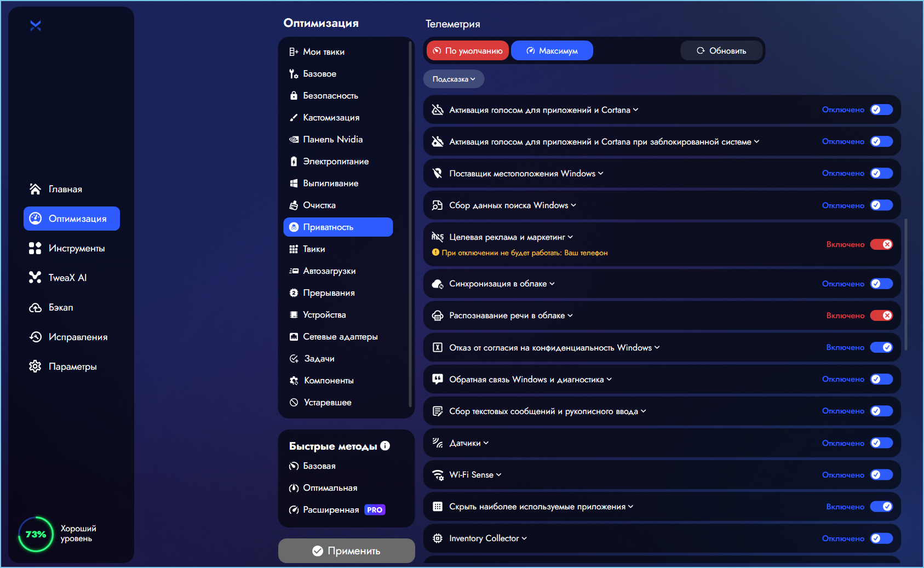Click the Wi-Fi icon for Wi-Fi Sense
Image resolution: width=924 pixels, height=568 pixels.
tap(438, 475)
